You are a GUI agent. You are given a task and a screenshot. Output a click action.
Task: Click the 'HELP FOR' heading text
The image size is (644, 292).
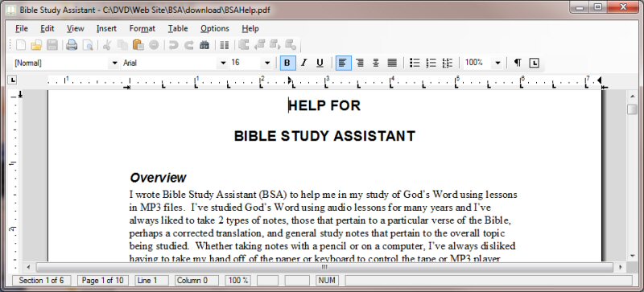pos(324,105)
